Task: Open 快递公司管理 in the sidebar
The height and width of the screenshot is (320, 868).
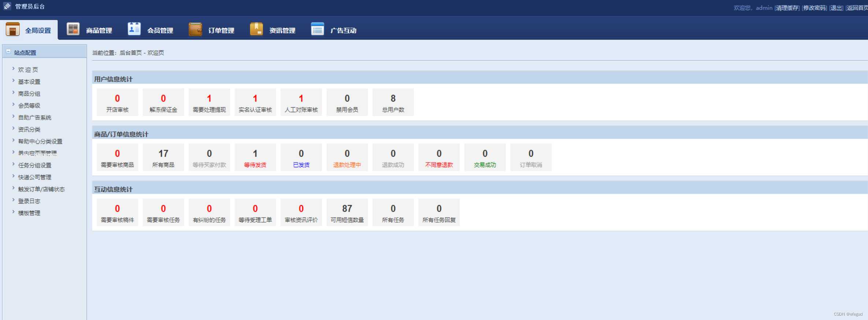Action: pyautogui.click(x=35, y=177)
